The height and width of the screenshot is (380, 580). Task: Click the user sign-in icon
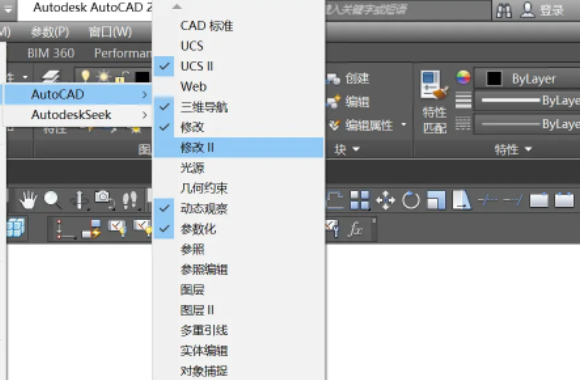tap(527, 10)
